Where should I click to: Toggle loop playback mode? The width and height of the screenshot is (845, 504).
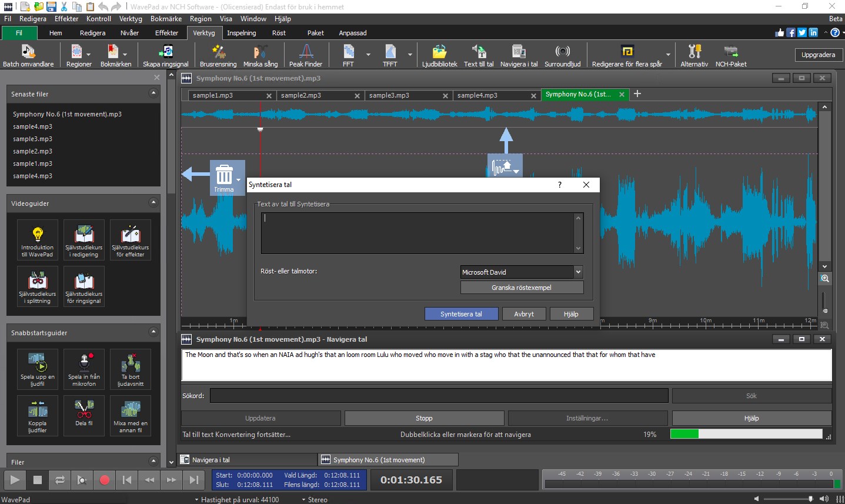click(59, 480)
